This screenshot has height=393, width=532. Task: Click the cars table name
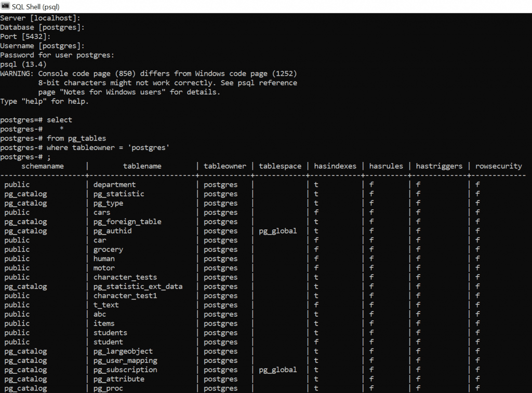pos(102,212)
